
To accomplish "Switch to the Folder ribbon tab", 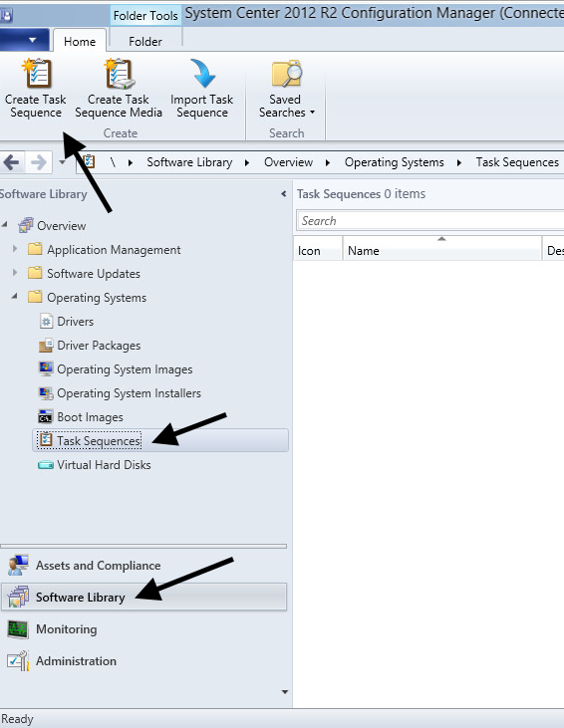I will coord(145,41).
